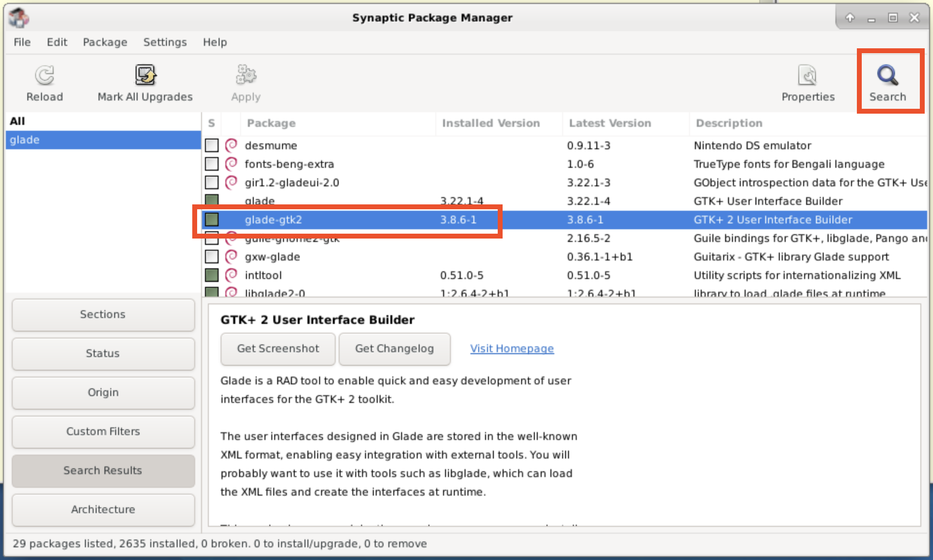
Task: Open the Settings menu
Action: [x=165, y=42]
